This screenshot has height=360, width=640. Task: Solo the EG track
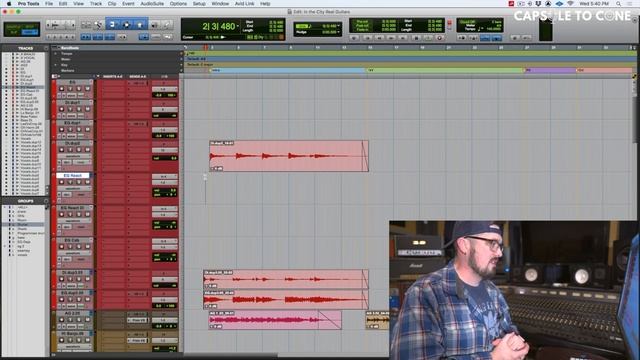(x=79, y=89)
